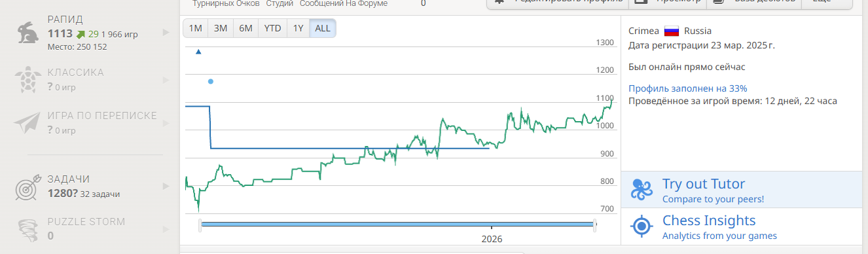Viewport: 868px width, 254px height.
Task: Click Профиль заполнен на 33% link
Action: tap(687, 88)
